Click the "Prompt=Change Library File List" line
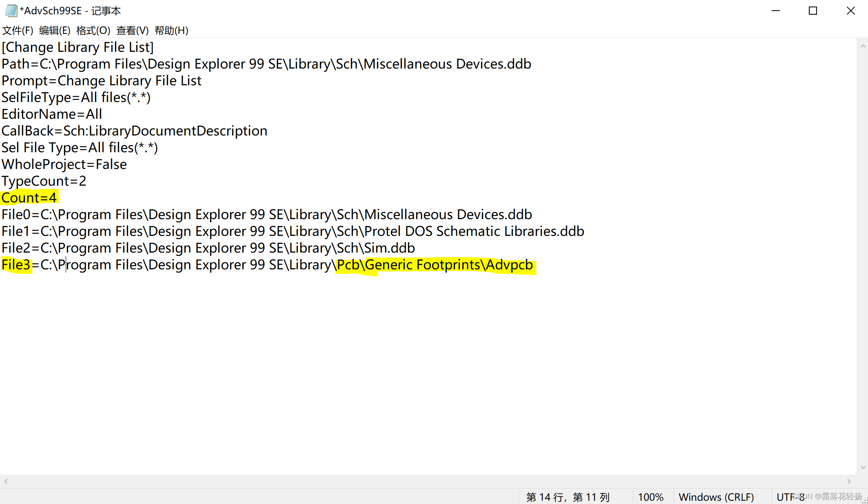 tap(101, 81)
